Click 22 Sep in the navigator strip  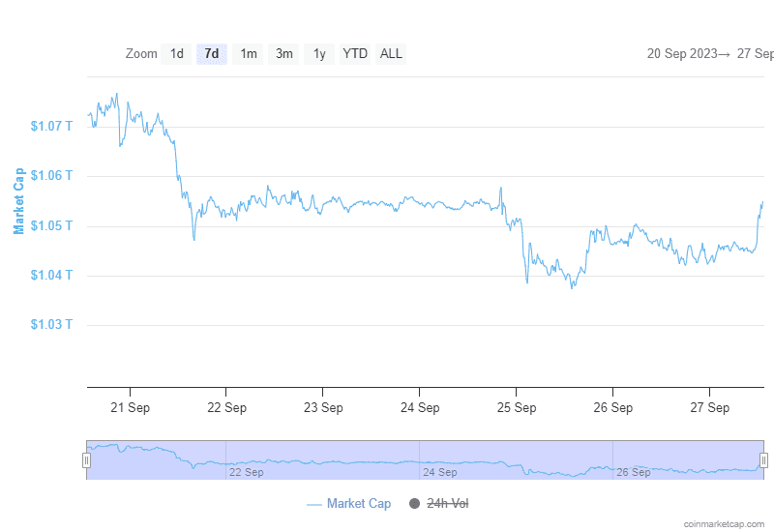(247, 472)
